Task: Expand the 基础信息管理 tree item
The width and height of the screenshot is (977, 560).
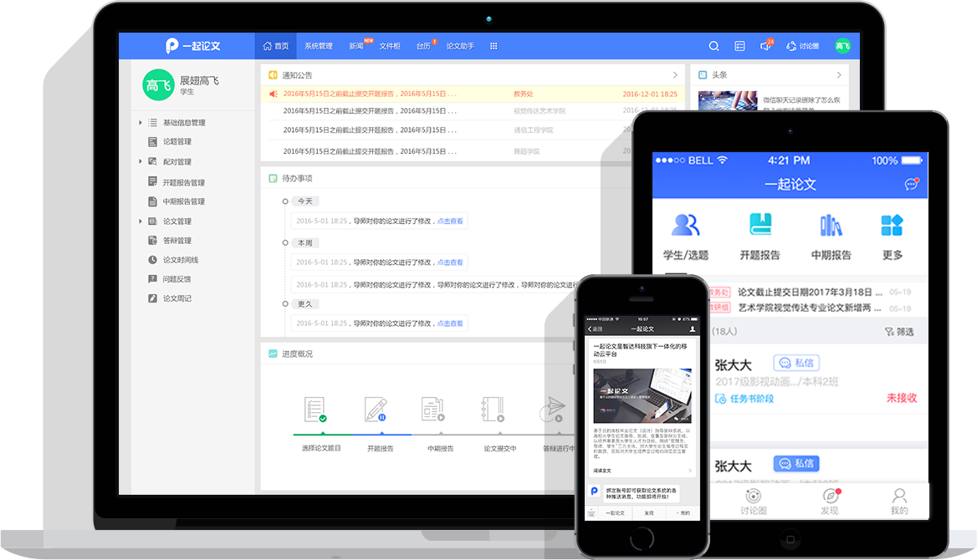Action: pyautogui.click(x=141, y=123)
